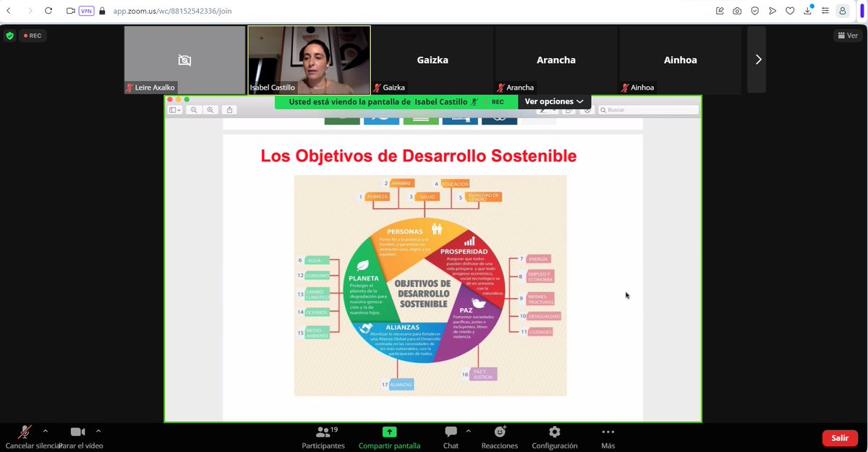This screenshot has width=868, height=452.
Task: Open the Chat panel
Action: [x=451, y=437]
